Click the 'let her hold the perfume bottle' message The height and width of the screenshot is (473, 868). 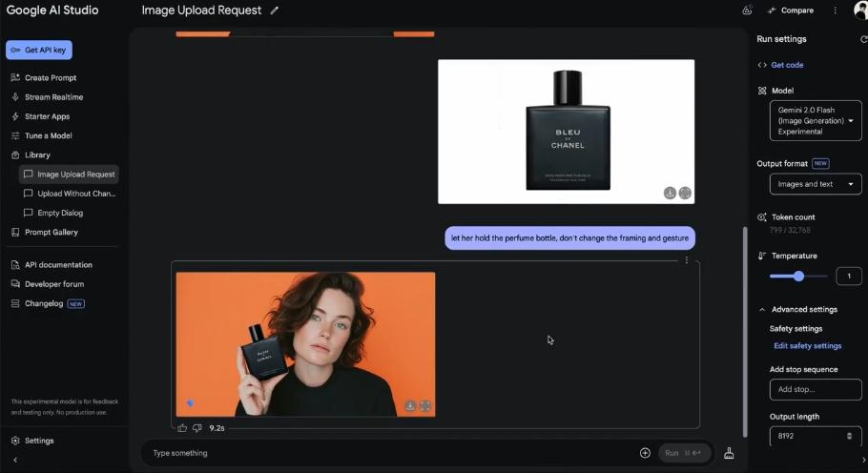click(569, 238)
